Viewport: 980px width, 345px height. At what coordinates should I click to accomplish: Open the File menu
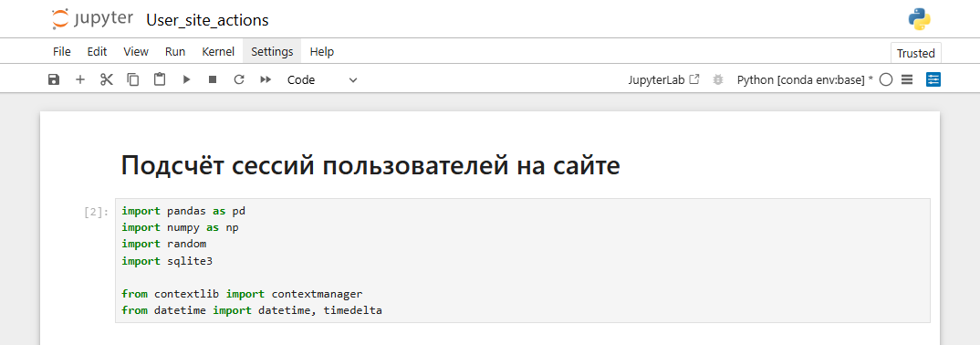62,52
